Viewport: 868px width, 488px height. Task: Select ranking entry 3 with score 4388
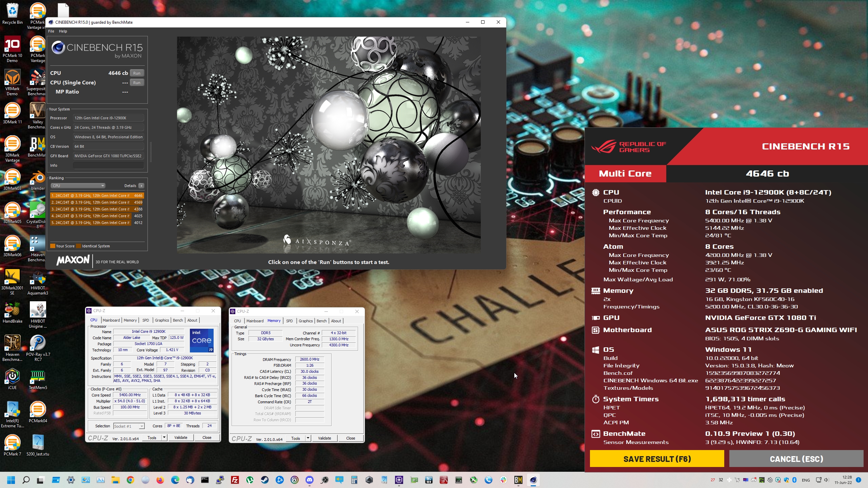pos(97,209)
